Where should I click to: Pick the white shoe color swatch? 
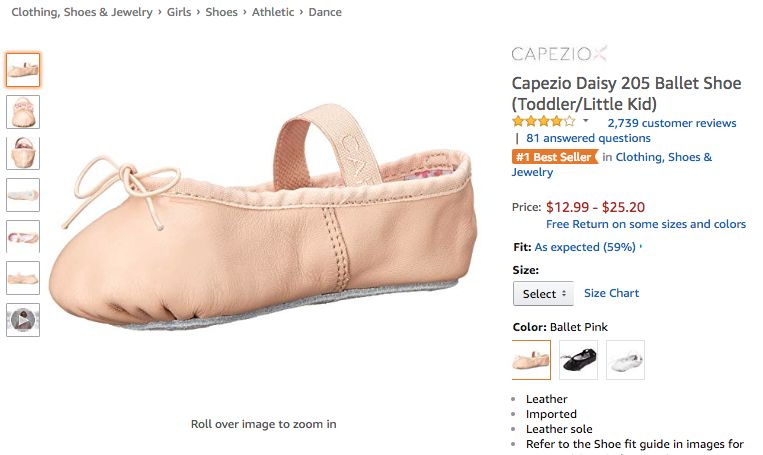[x=625, y=360]
